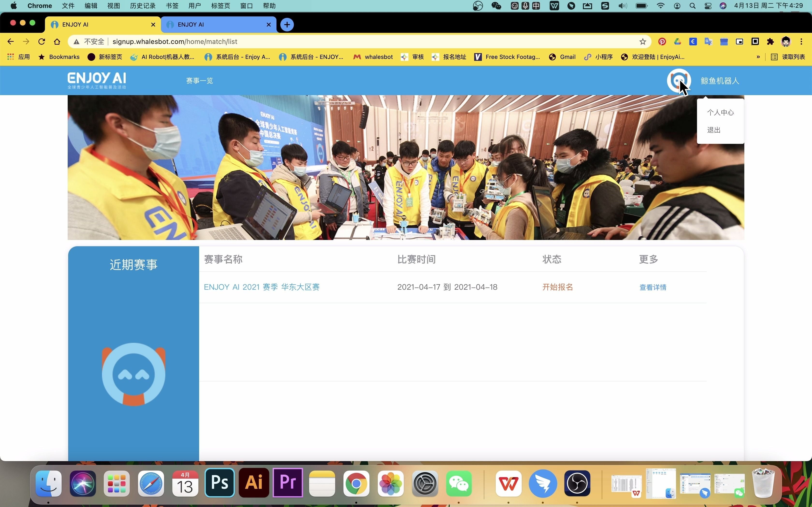Open WeChat from the Dock
812x507 pixels.
pos(458,483)
